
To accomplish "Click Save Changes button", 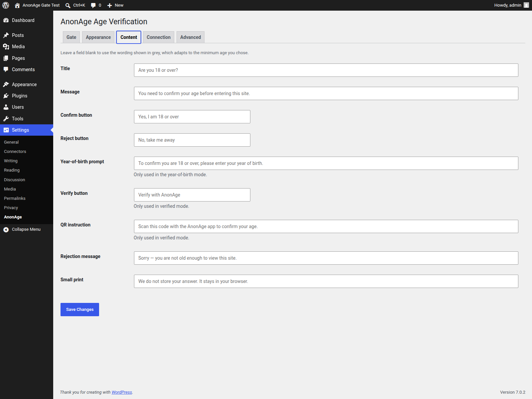I will [x=80, y=310].
